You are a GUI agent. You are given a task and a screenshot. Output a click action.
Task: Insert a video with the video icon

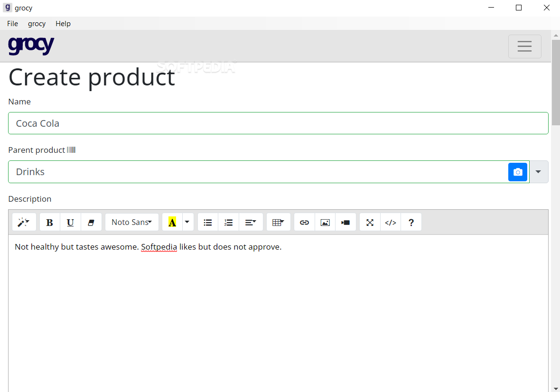pyautogui.click(x=345, y=222)
